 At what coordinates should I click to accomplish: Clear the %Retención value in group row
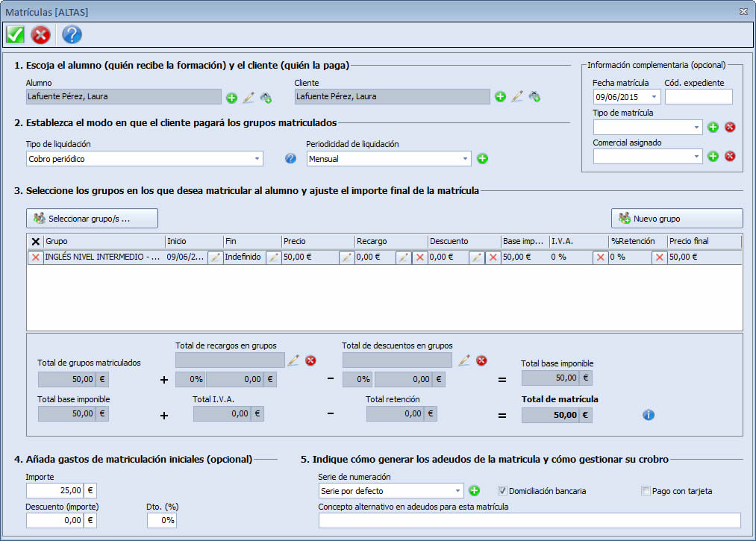[x=659, y=257]
